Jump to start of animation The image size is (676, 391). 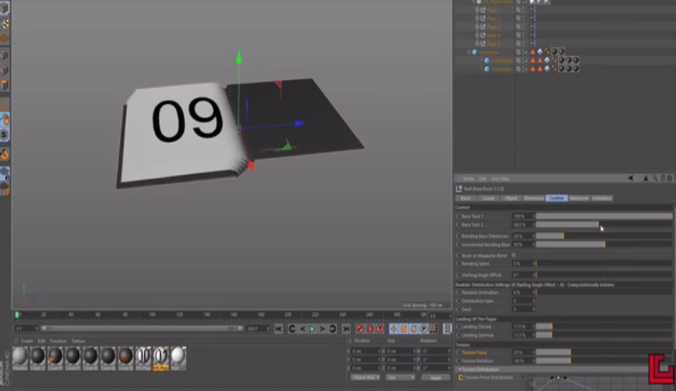click(279, 329)
